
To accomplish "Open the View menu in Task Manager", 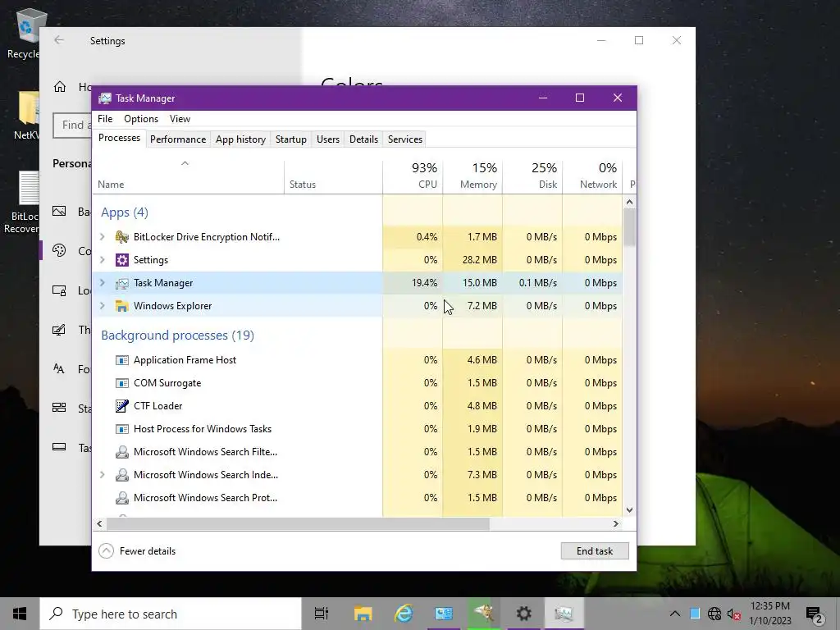I will 180,119.
